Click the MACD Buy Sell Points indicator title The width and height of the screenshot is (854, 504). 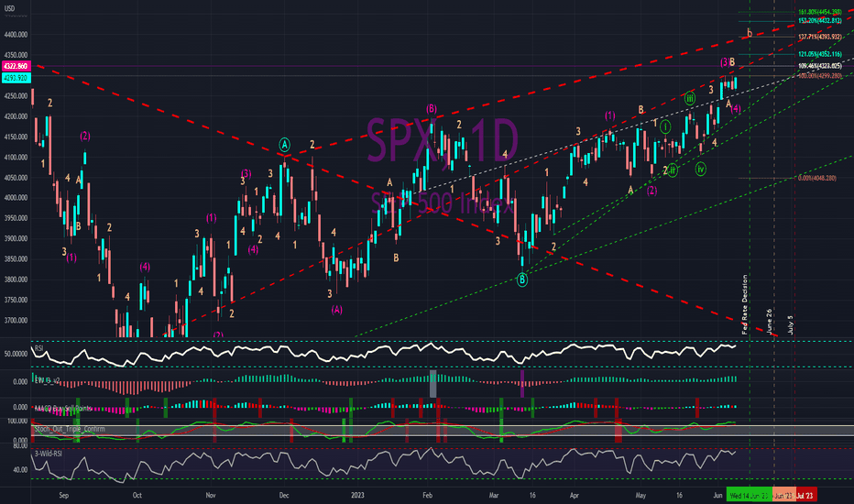[63, 408]
